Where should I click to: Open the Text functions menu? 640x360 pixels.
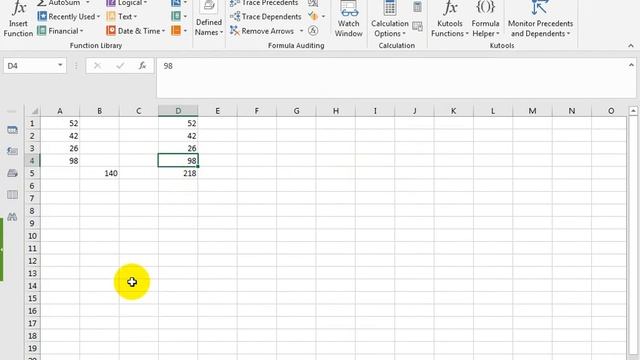pyautogui.click(x=122, y=17)
